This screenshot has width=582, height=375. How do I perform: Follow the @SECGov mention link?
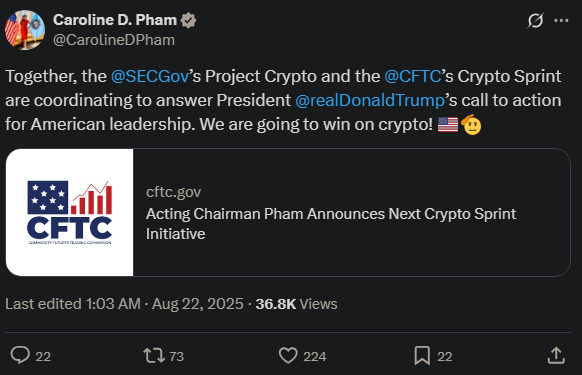pos(150,76)
